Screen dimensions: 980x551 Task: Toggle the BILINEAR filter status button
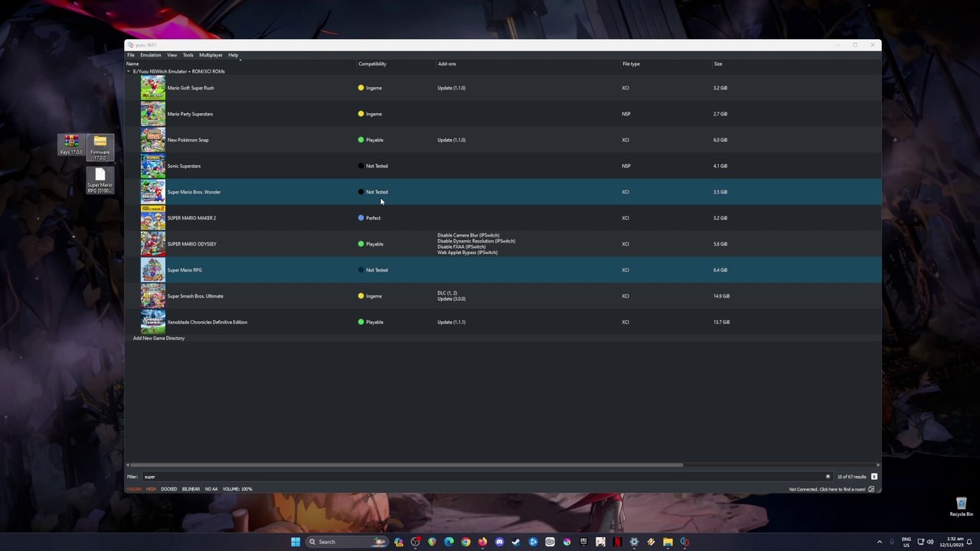point(191,489)
